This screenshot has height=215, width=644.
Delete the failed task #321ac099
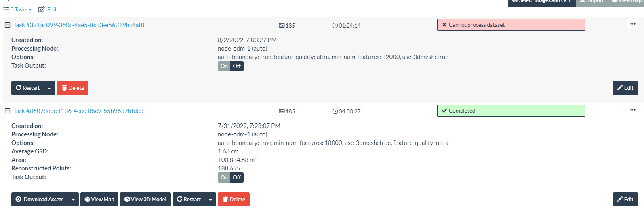[x=73, y=88]
